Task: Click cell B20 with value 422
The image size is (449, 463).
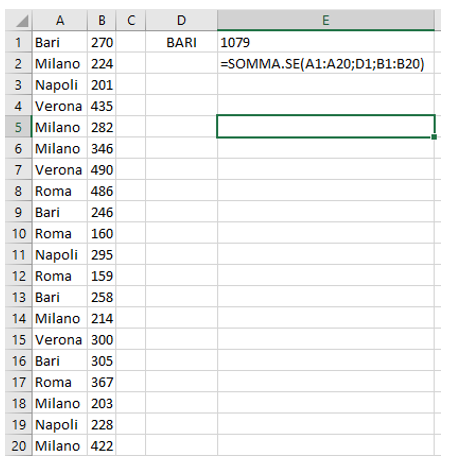Action: [x=102, y=445]
